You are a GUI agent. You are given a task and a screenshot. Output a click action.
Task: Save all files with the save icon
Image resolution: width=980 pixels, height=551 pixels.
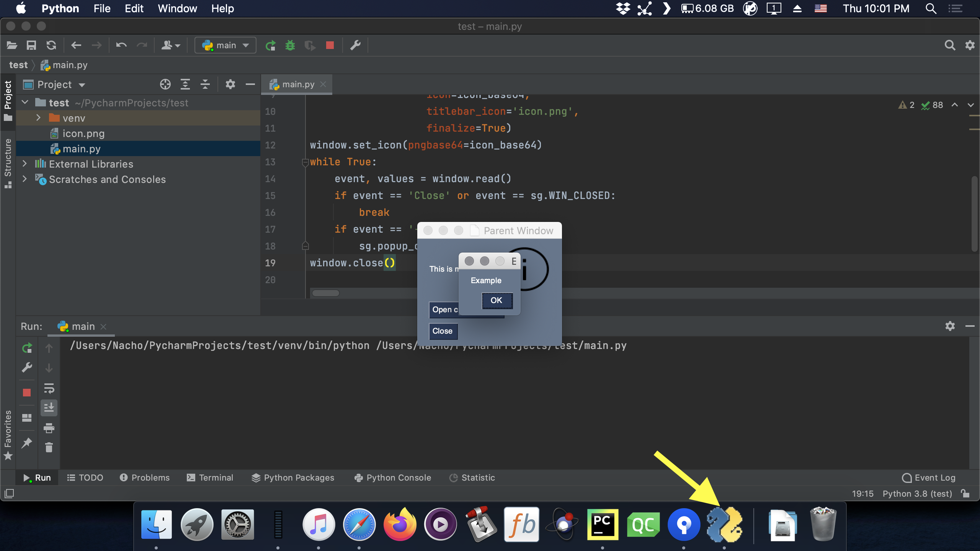coord(31,45)
